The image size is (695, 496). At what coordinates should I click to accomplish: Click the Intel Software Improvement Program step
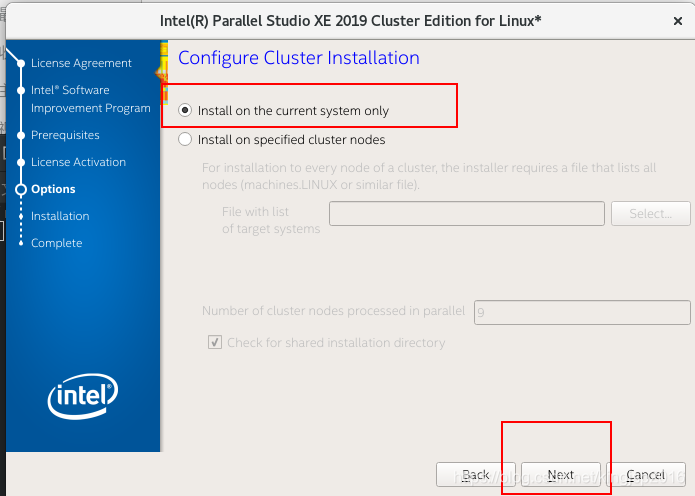tap(90, 99)
